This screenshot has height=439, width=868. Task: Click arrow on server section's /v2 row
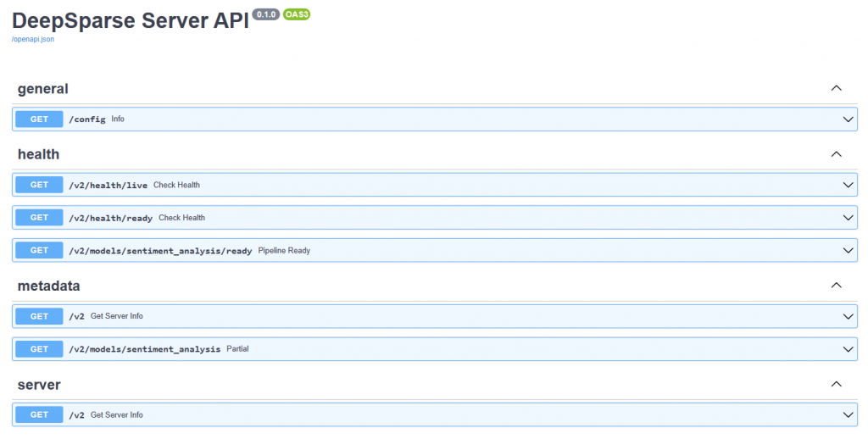point(849,414)
